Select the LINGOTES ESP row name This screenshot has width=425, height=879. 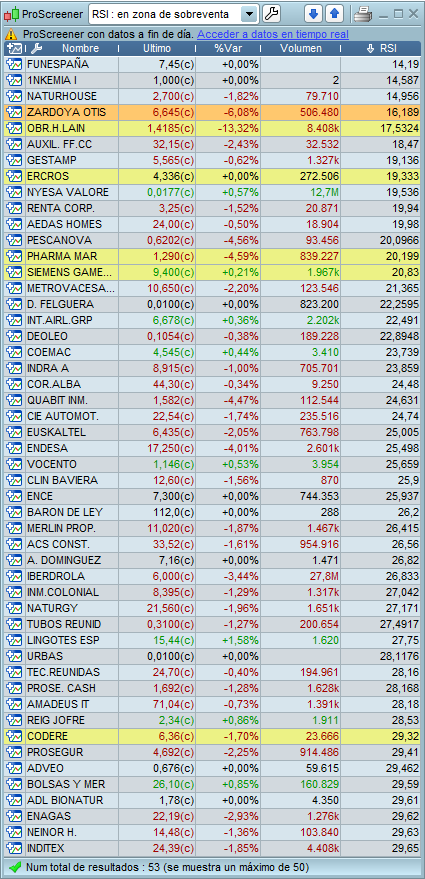tap(64, 640)
